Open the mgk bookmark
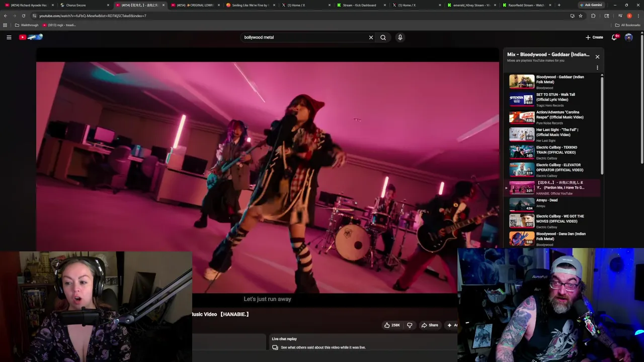644x362 pixels. (59, 25)
